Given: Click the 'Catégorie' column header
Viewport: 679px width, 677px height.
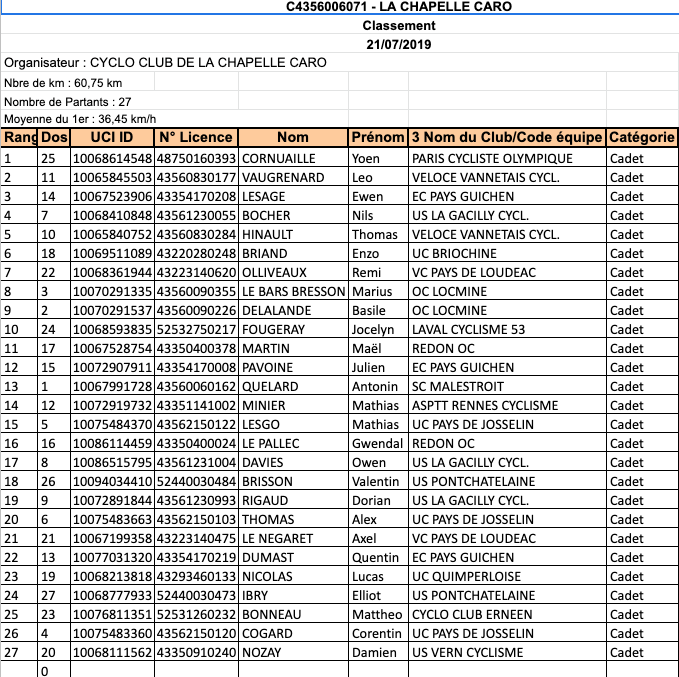Looking at the screenshot, I should click(x=641, y=138).
